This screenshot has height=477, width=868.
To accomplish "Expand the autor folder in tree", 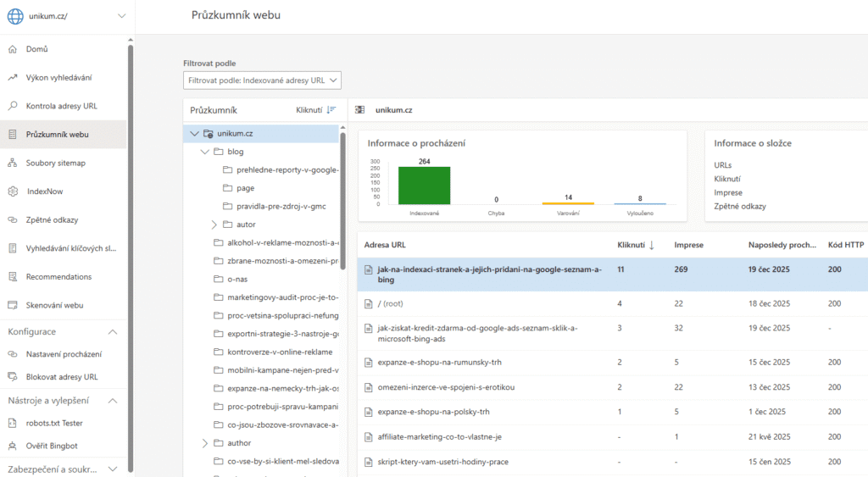I will [x=214, y=225].
